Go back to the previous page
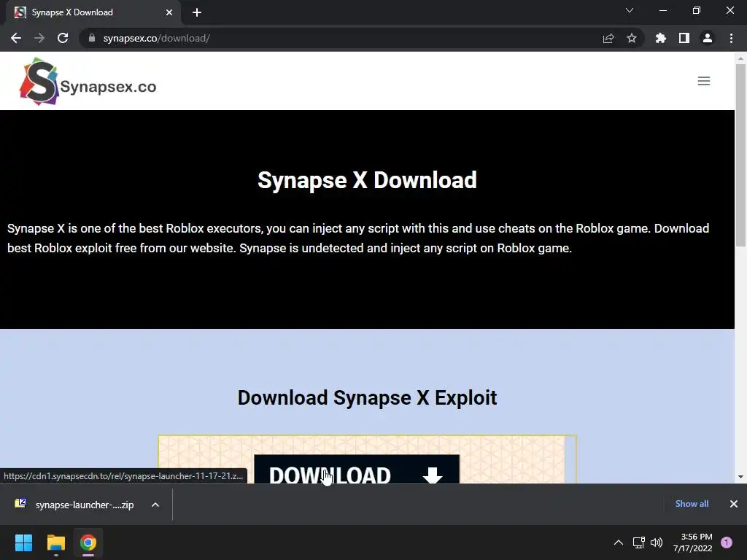This screenshot has width=747, height=560. pyautogui.click(x=16, y=38)
